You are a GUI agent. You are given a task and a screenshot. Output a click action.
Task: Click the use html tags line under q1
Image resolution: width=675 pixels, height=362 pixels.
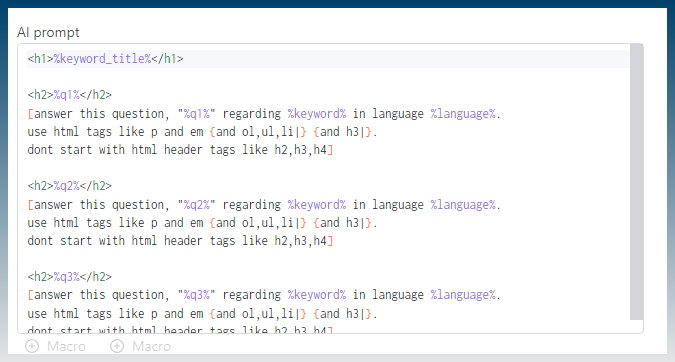(202, 132)
